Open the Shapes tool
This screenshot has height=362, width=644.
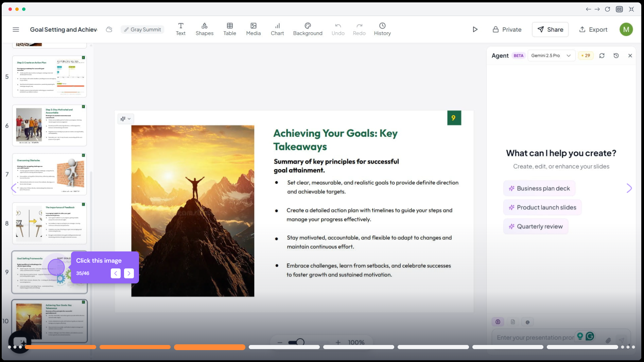point(204,29)
